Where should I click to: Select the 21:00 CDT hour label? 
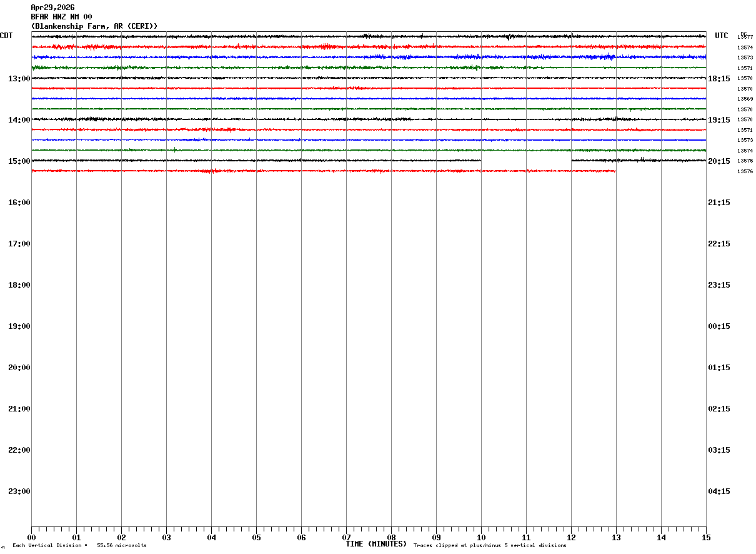pyautogui.click(x=19, y=409)
